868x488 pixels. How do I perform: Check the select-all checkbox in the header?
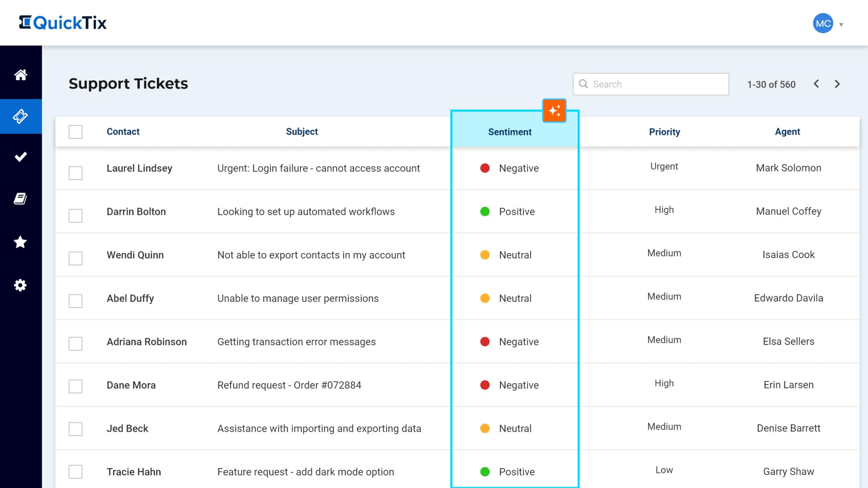click(75, 132)
